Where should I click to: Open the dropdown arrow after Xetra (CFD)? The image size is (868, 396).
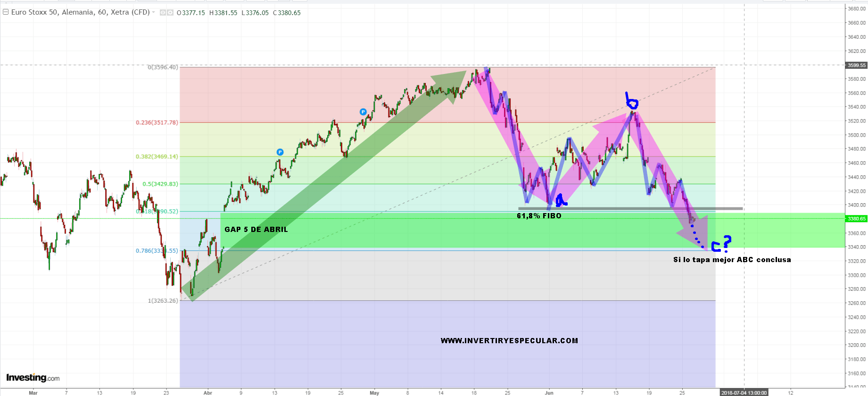[154, 12]
